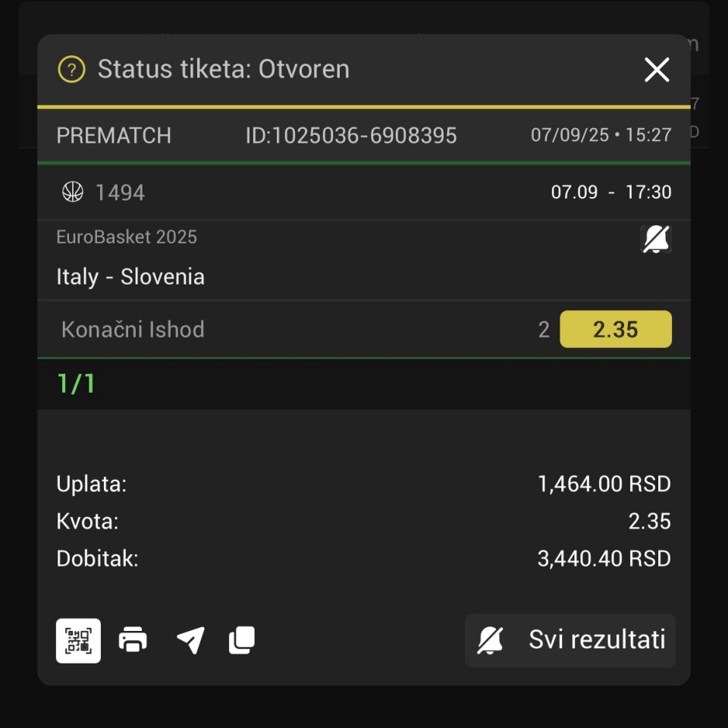Tap match code 1494

tap(121, 193)
